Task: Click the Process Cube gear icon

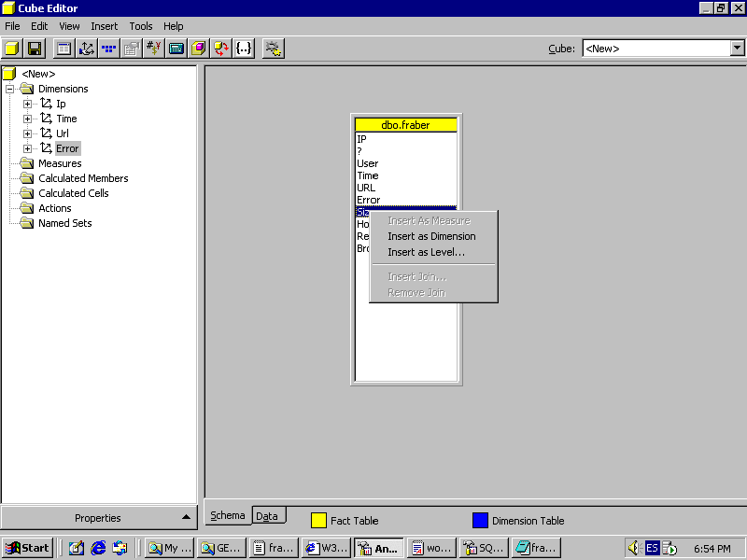Action: [x=273, y=48]
